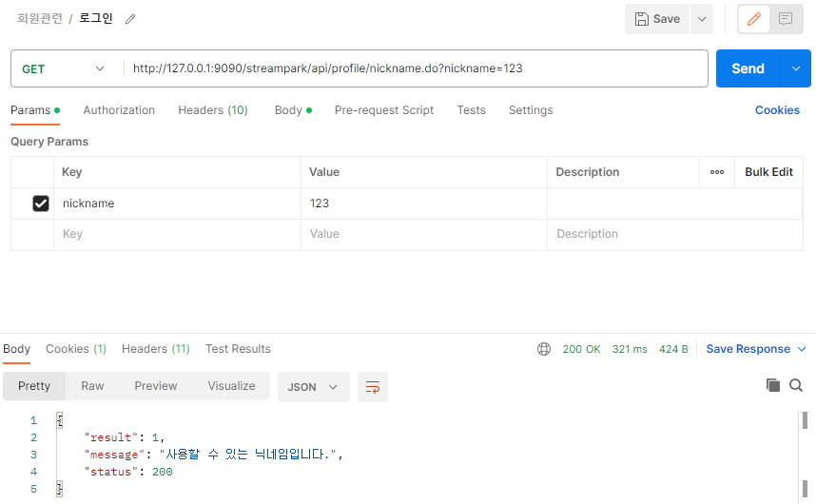The width and height of the screenshot is (816, 504).
Task: Click the 로그인 request title
Action: coord(96,19)
